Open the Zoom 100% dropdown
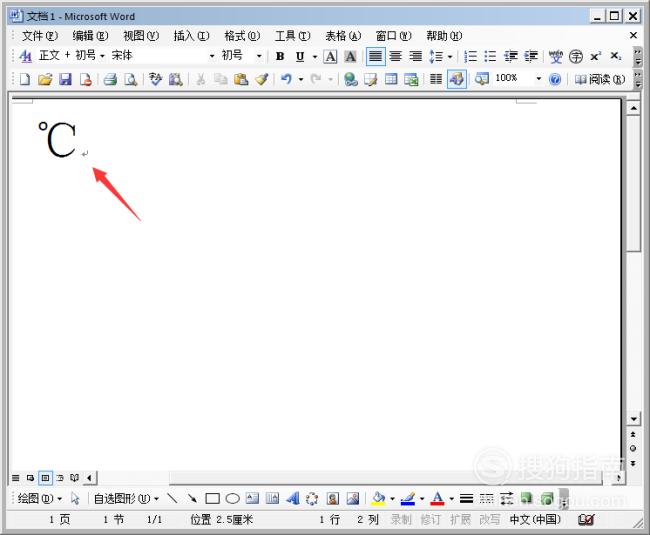650x535 pixels. point(538,78)
